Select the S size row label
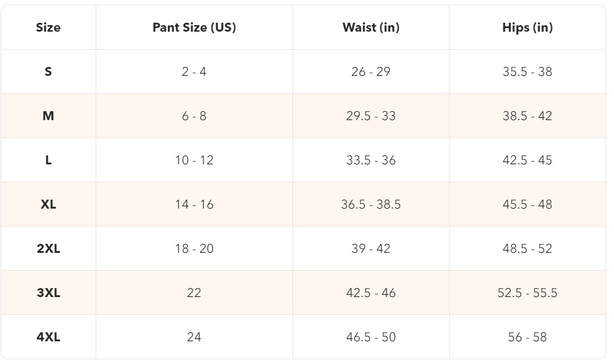Screen dimensions: 614x364 (x=48, y=72)
